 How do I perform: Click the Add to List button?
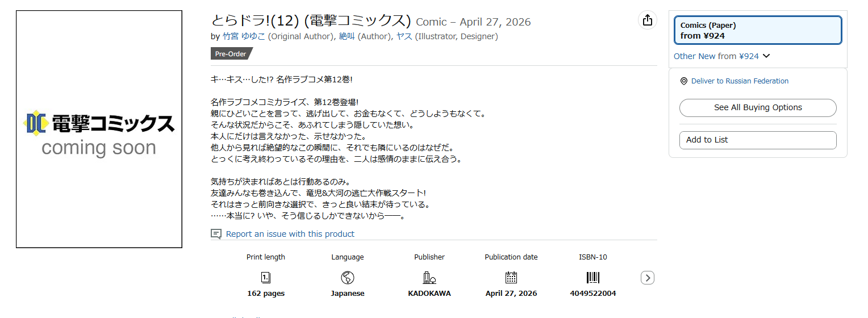coord(758,140)
